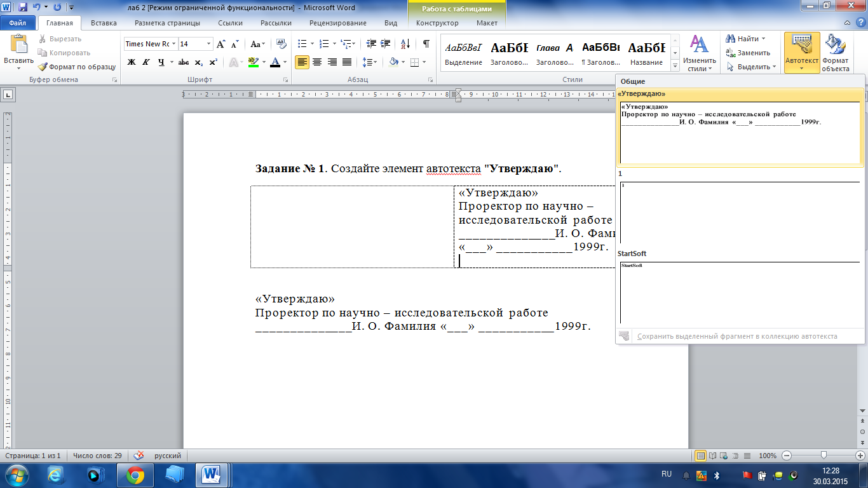Toggle show paragraph marks (¶)
868x488 pixels.
click(x=426, y=44)
